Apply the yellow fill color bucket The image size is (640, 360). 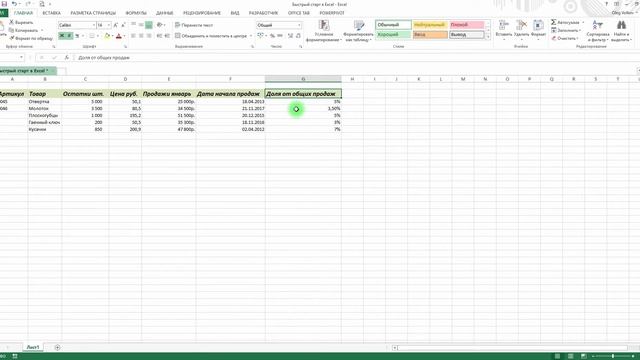click(x=107, y=36)
